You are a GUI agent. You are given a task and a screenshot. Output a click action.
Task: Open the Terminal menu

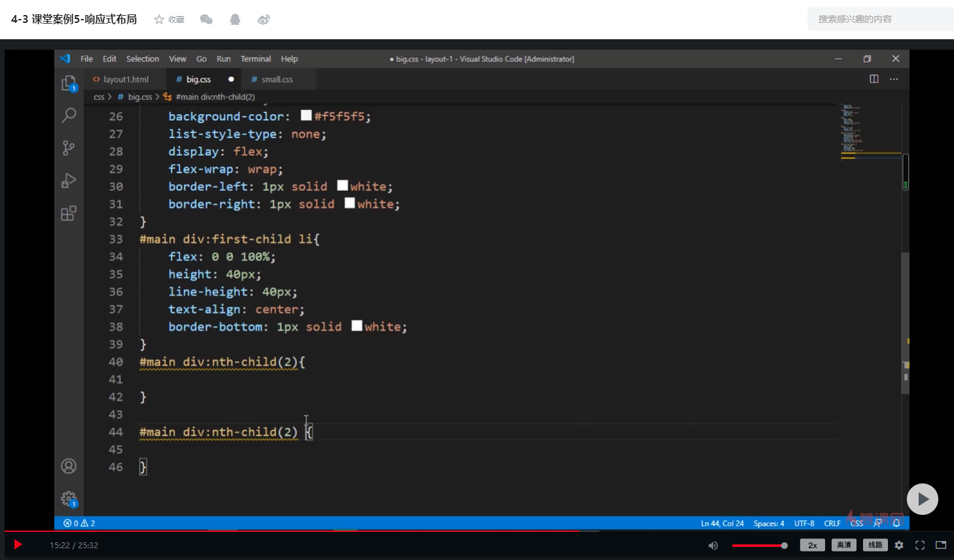click(x=255, y=59)
